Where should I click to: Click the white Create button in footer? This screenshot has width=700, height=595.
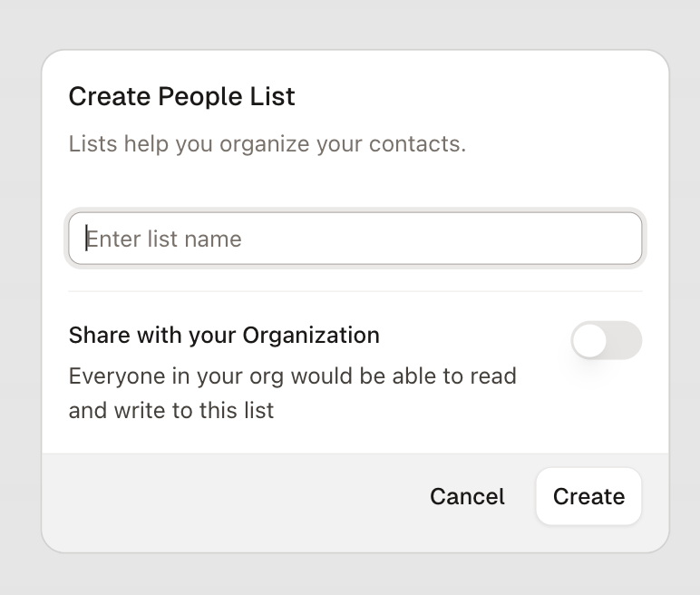coord(588,496)
